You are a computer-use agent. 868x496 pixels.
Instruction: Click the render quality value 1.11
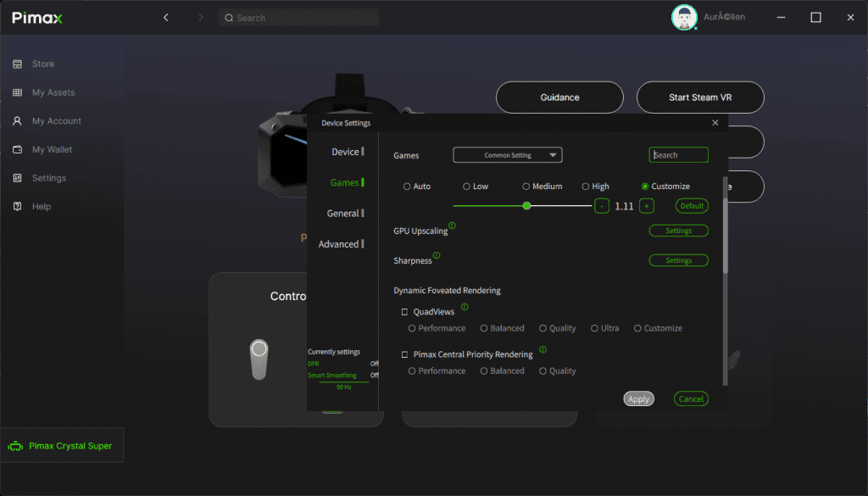pos(624,207)
